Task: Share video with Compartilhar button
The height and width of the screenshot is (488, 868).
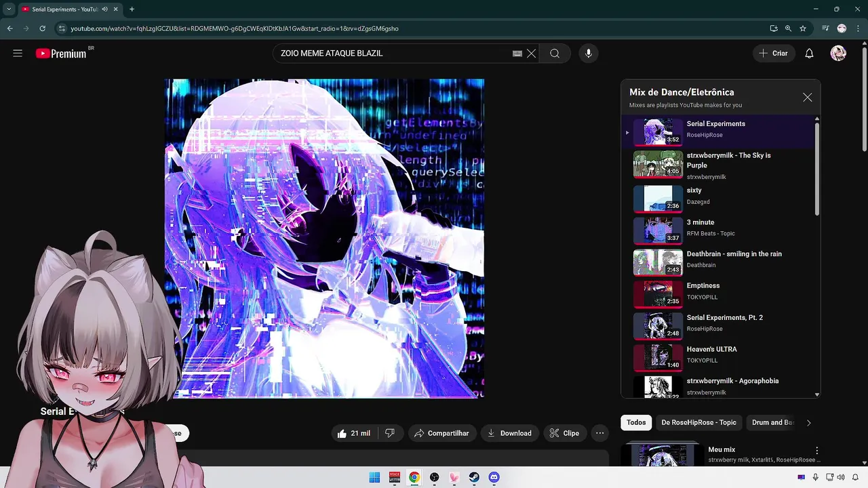Action: tap(441, 433)
